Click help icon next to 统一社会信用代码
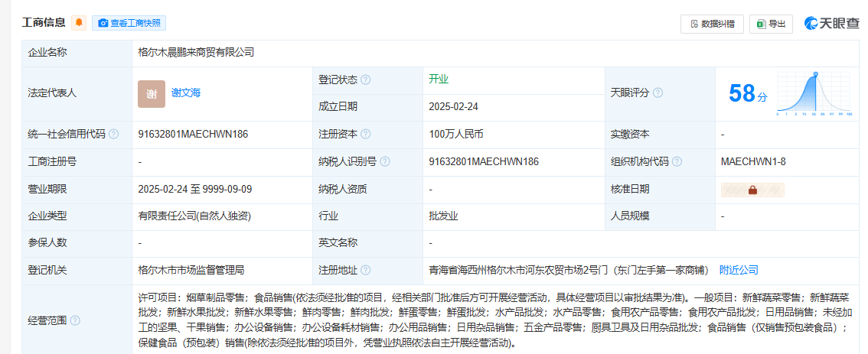 coord(113,135)
